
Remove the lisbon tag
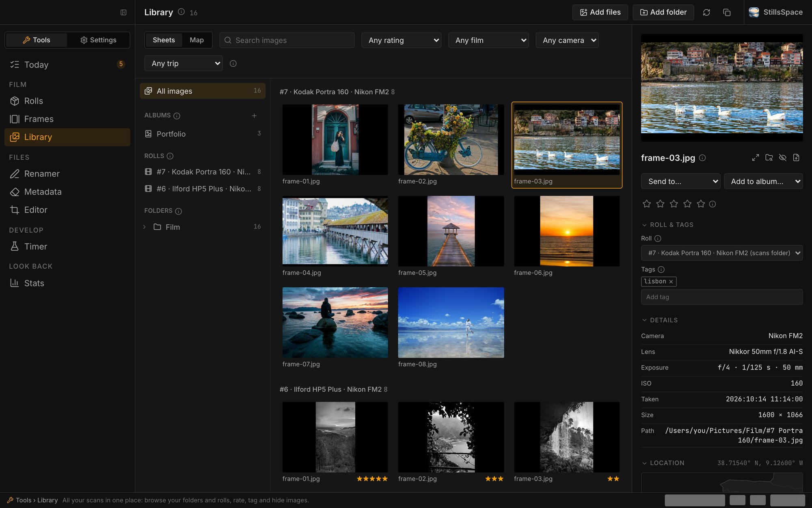(671, 282)
